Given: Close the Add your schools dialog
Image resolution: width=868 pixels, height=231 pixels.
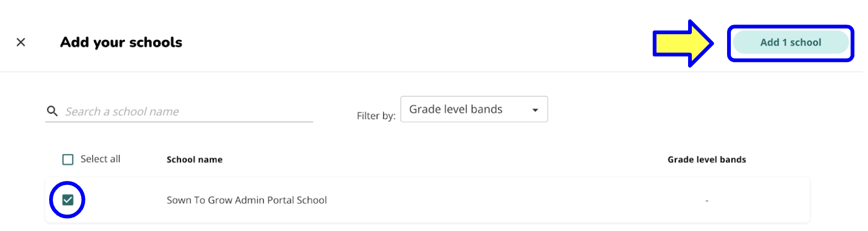Looking at the screenshot, I should point(21,42).
